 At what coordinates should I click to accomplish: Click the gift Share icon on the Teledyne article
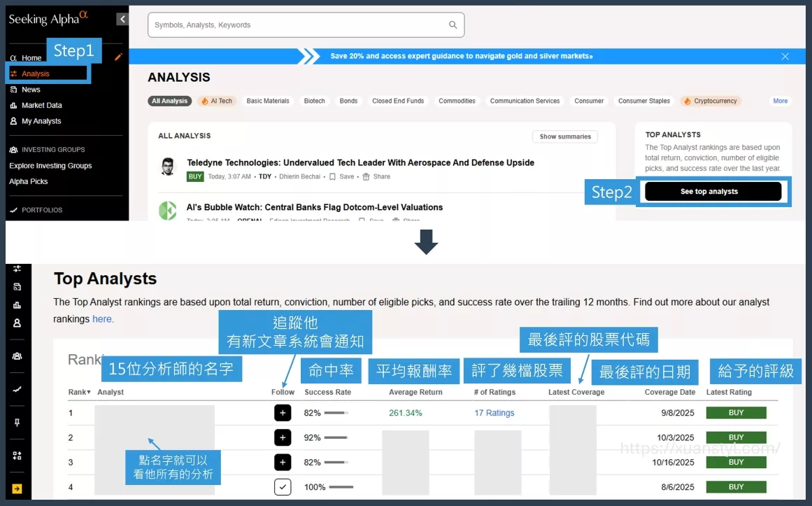click(x=366, y=177)
